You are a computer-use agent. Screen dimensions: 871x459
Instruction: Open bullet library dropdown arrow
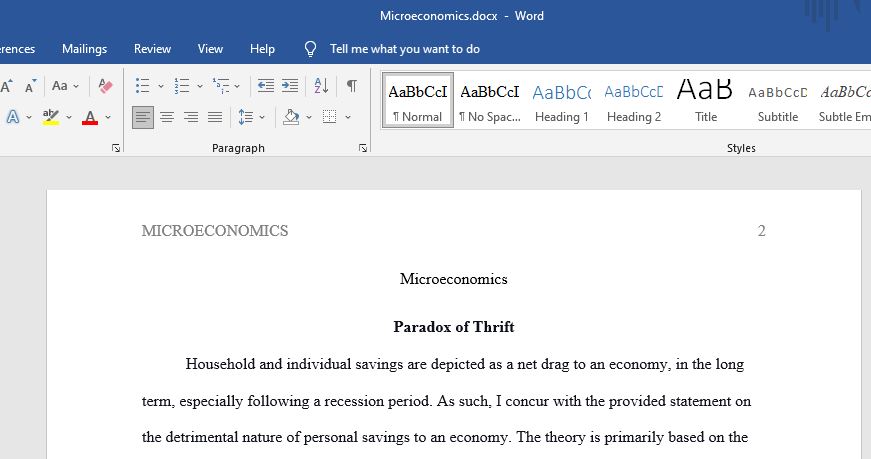pos(161,86)
